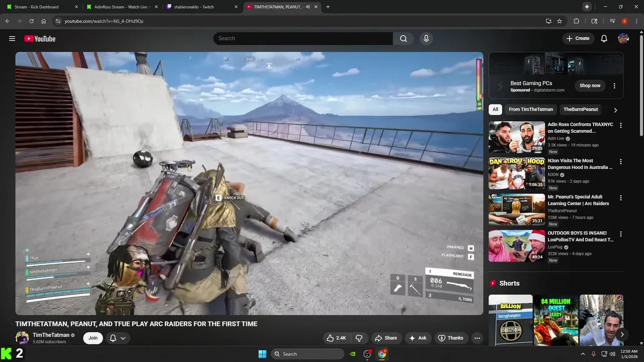
Task: Click the Thanks button
Action: [x=450, y=338]
